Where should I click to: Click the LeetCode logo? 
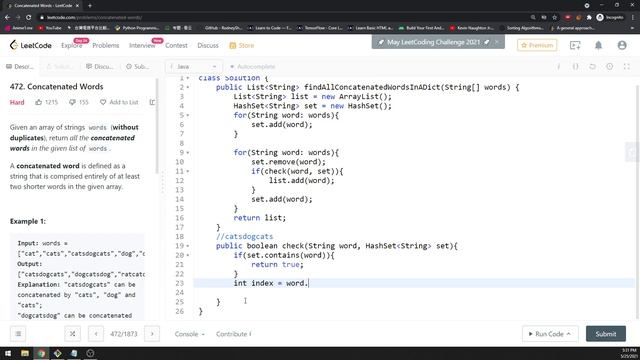pos(30,45)
